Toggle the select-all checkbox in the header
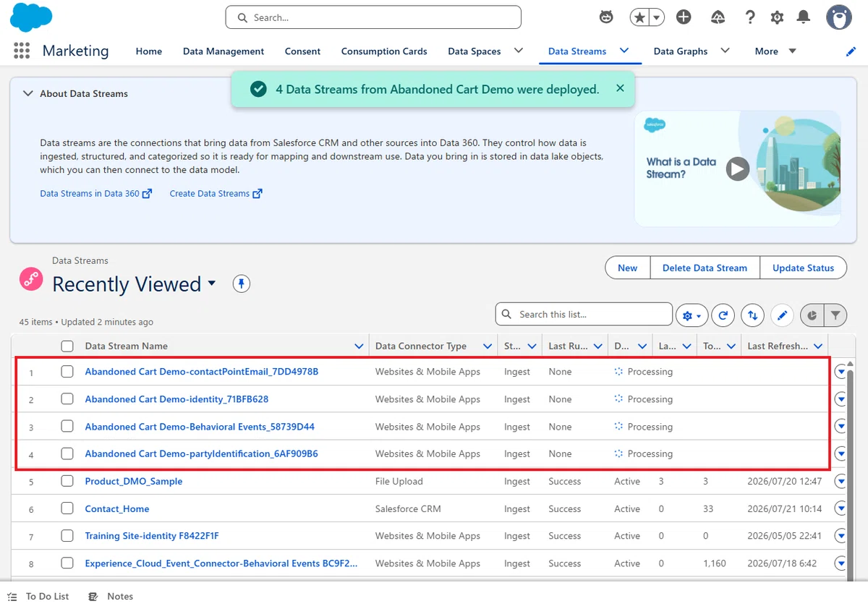 click(x=67, y=346)
